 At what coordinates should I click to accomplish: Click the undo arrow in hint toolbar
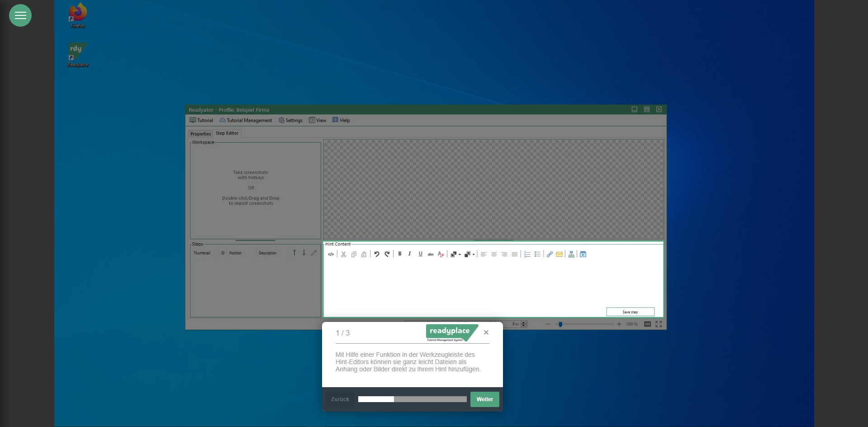pos(376,254)
